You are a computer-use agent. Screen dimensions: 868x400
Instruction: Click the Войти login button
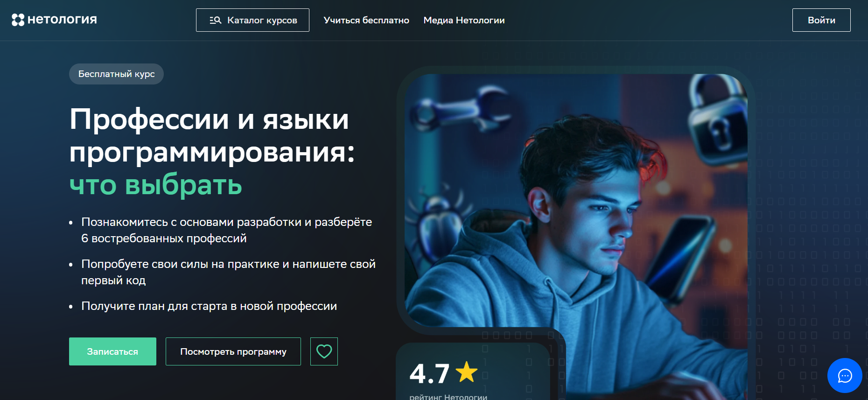click(x=821, y=20)
